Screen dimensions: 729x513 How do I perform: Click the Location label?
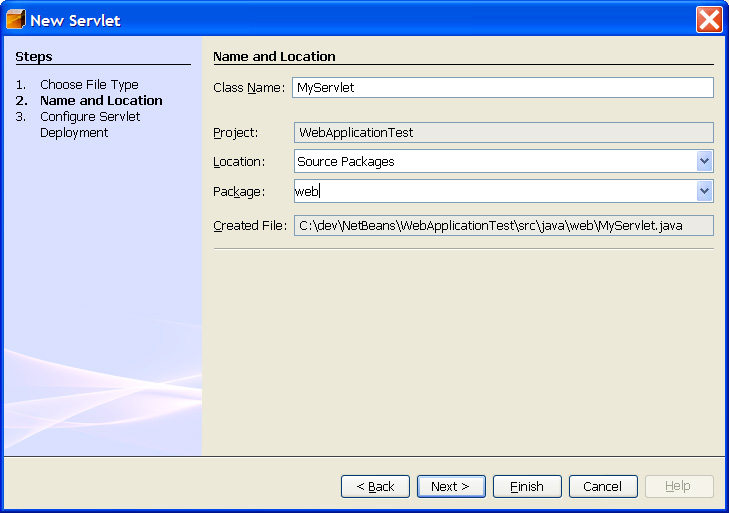[x=239, y=161]
